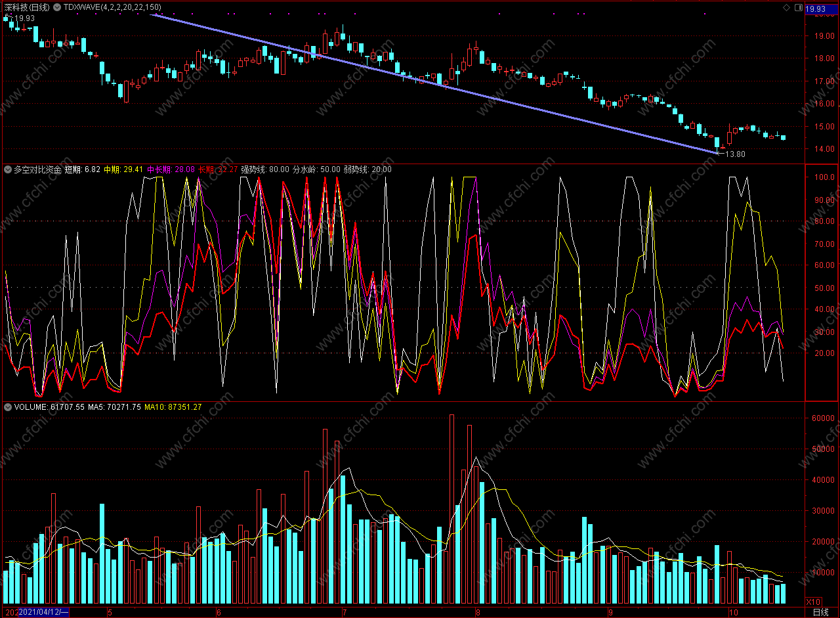Click the 13.80 low price marker
The width and height of the screenshot is (840, 618).
pyautogui.click(x=735, y=154)
